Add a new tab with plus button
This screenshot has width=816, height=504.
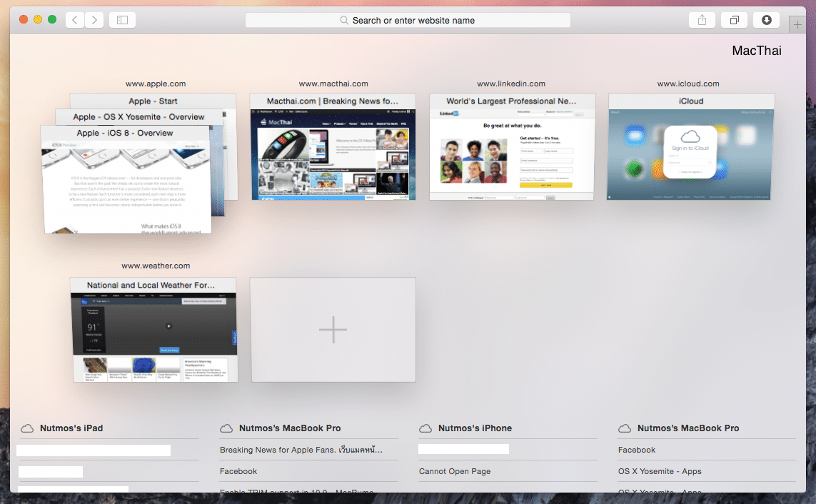797,24
